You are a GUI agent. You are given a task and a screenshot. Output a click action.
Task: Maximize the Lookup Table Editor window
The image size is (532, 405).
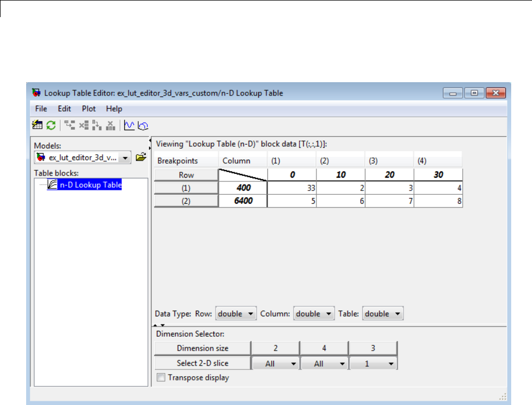pyautogui.click(x=474, y=93)
